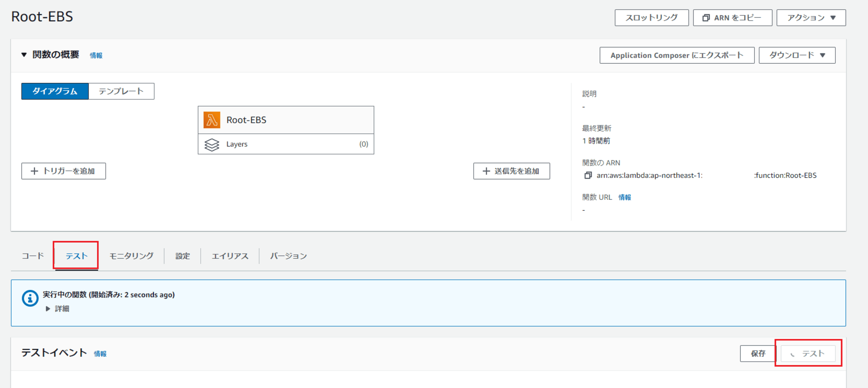Click the 保存 button
Screen dimensions: 868x388
click(x=758, y=354)
